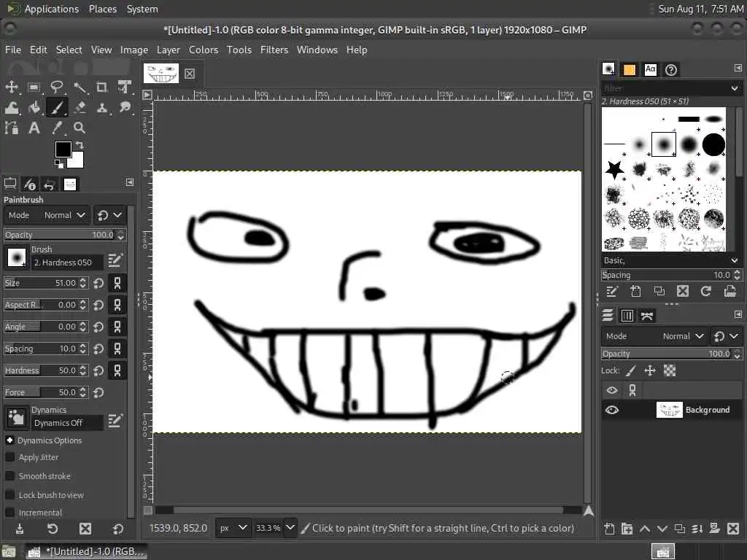Select the Fuzzy Select wand tool
This screenshot has width=747, height=560.
point(80,87)
